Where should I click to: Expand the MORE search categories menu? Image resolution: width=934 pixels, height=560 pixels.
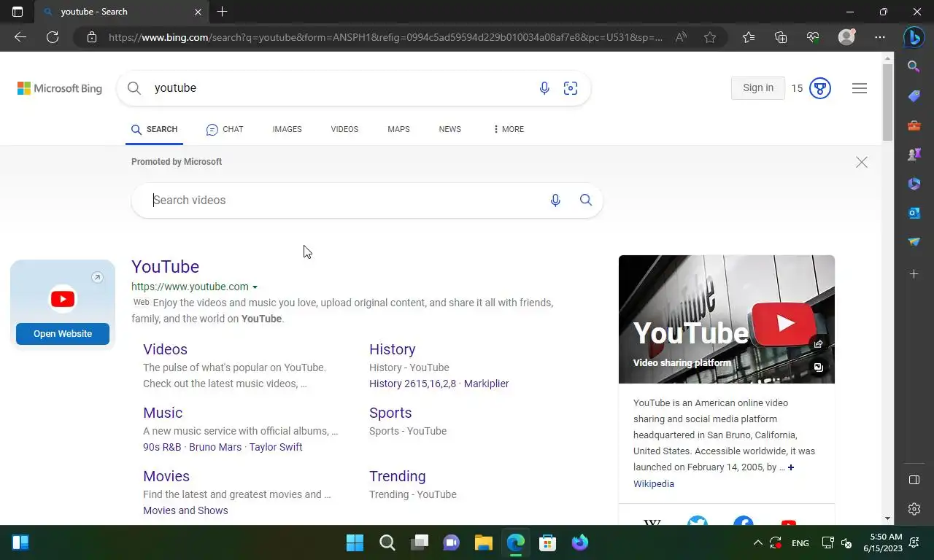pos(509,129)
